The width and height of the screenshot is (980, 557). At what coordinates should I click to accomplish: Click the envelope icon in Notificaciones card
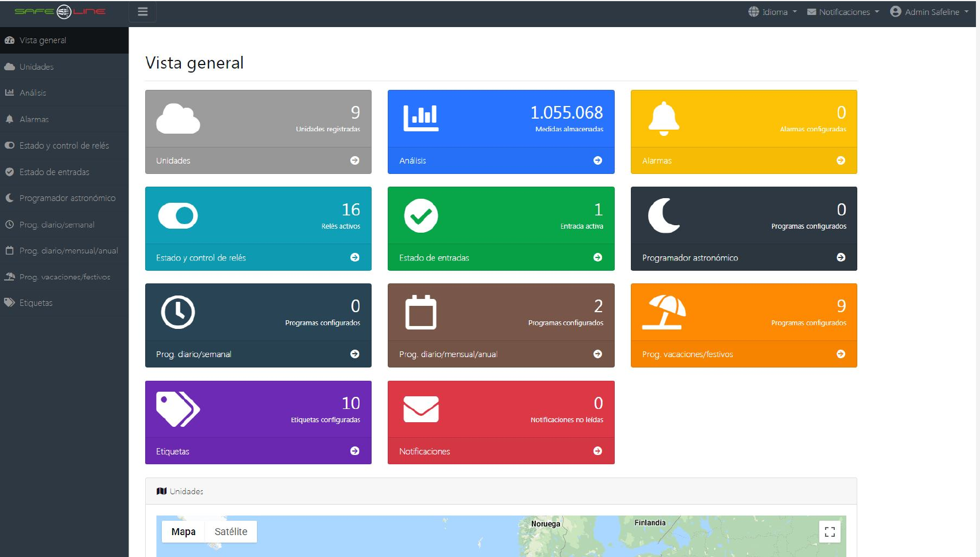click(x=421, y=410)
